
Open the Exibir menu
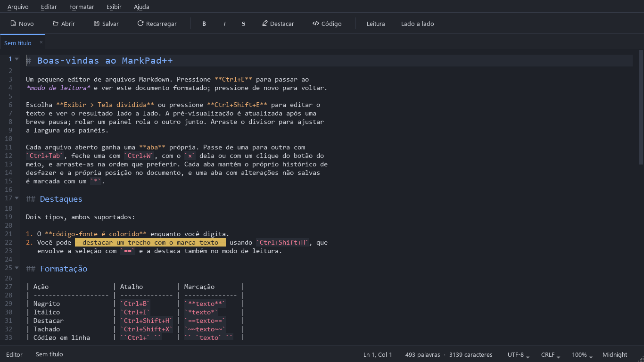114,7
